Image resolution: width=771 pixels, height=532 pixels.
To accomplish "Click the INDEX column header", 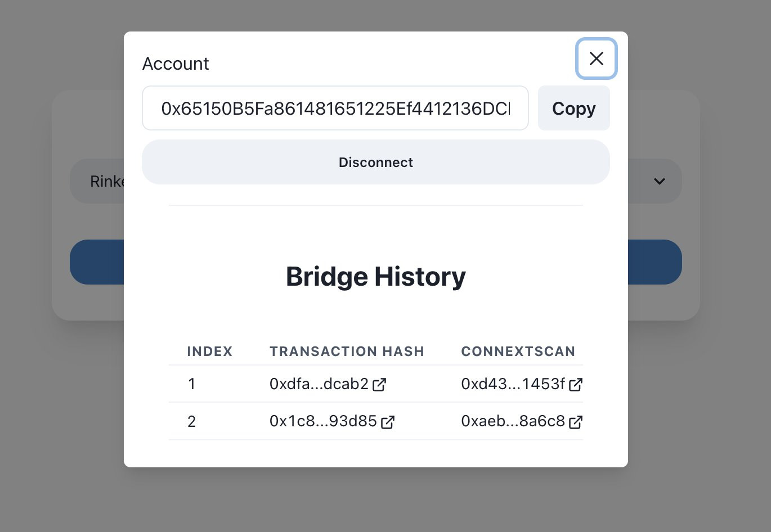I will pyautogui.click(x=209, y=351).
